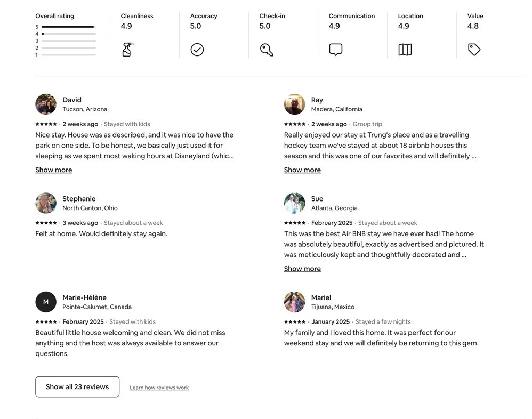Viewport: 532px width, 419px height.
Task: Click the 4-star rating bar
Action: [68, 34]
